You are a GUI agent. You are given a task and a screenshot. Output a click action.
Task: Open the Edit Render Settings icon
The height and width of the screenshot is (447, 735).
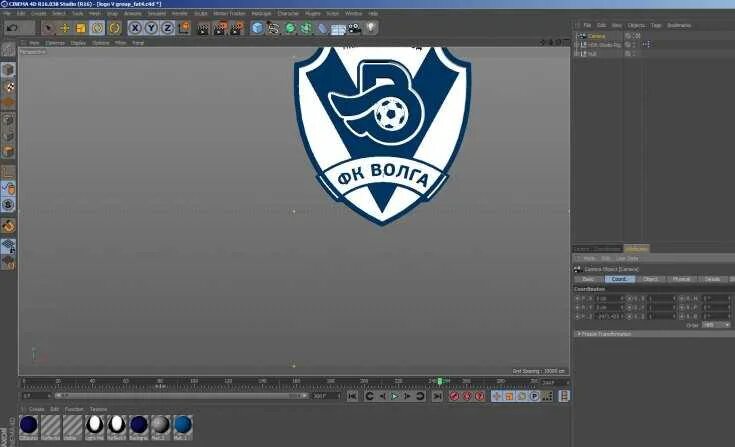point(237,29)
